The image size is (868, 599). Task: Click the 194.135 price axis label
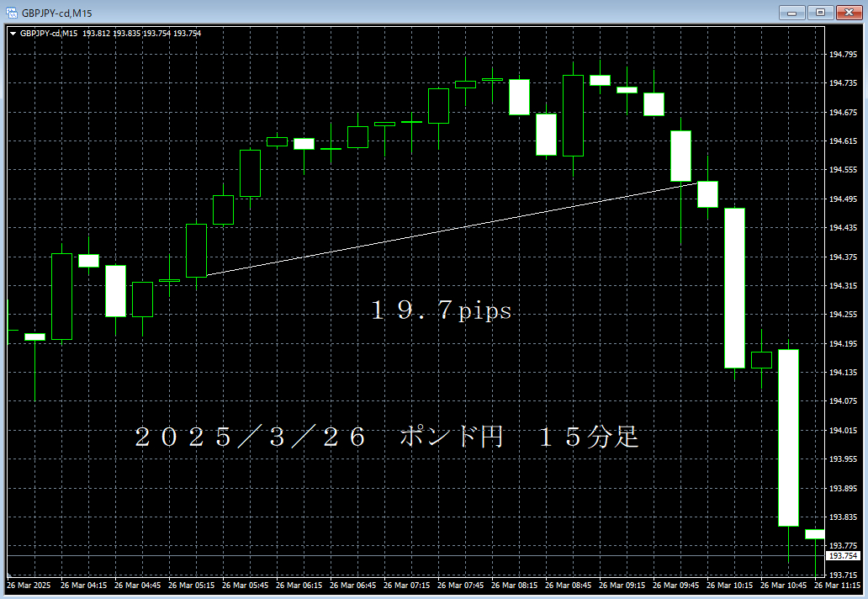click(x=843, y=373)
